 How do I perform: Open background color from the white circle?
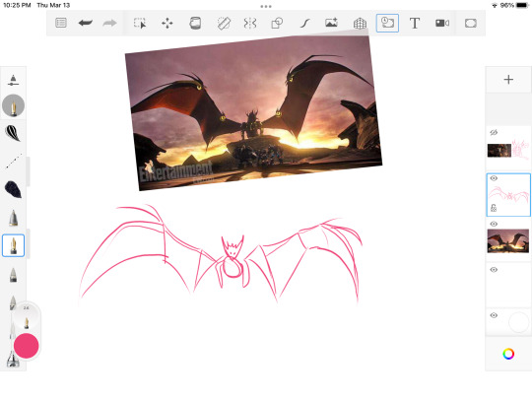tap(519, 322)
